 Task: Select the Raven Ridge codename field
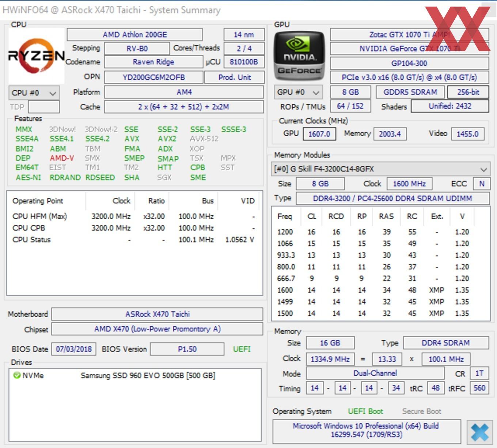pos(153,62)
